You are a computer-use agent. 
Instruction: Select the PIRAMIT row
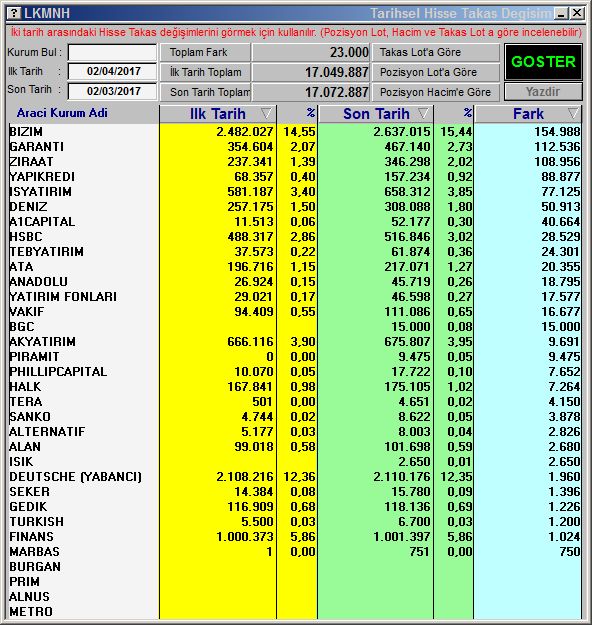click(295, 357)
